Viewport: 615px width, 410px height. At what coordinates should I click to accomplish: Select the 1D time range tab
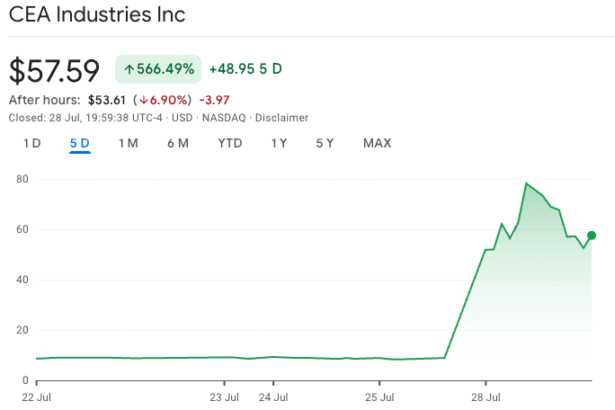point(32,143)
